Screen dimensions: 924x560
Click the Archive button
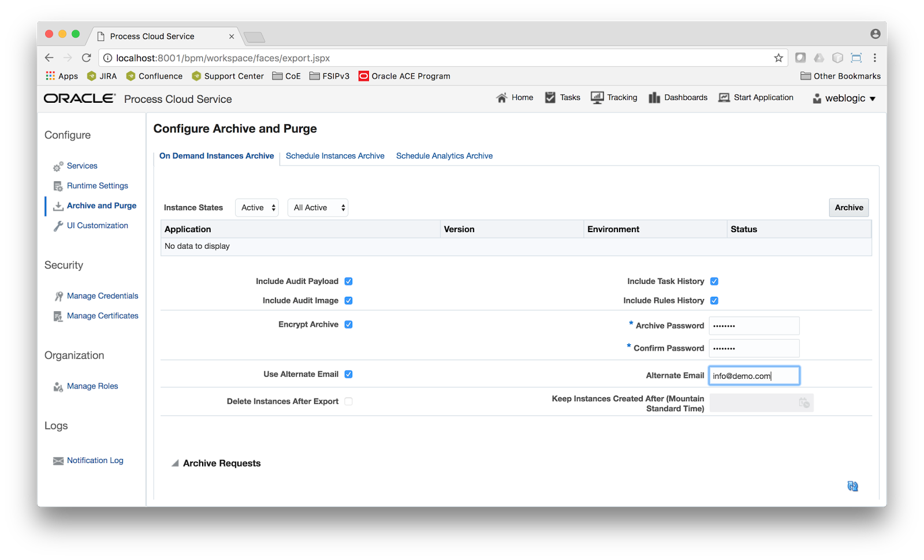click(x=848, y=207)
